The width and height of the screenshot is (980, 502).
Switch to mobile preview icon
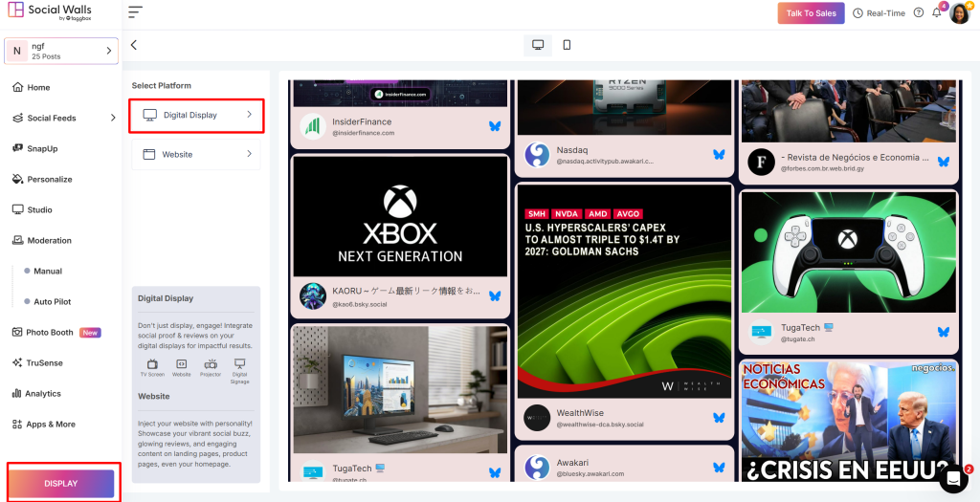[x=567, y=45]
